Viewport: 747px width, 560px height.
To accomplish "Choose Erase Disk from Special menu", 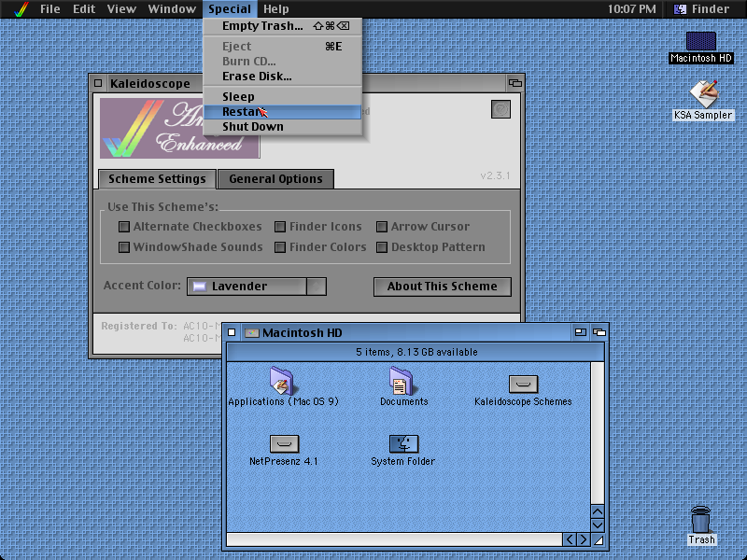I will coord(283,77).
